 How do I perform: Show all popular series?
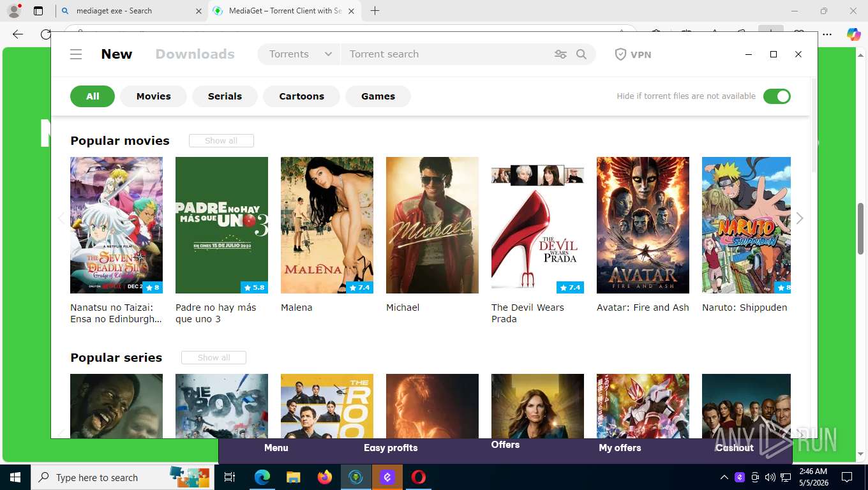(x=214, y=357)
